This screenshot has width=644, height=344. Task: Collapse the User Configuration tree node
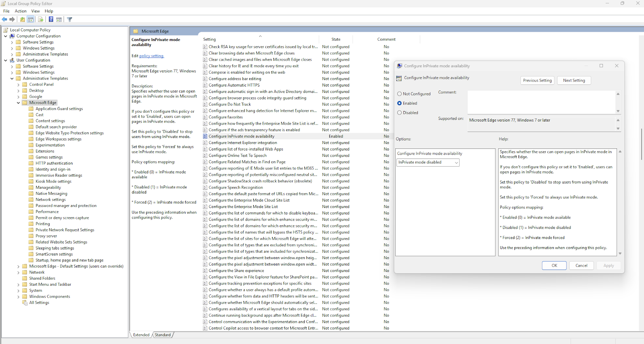[x=6, y=60]
